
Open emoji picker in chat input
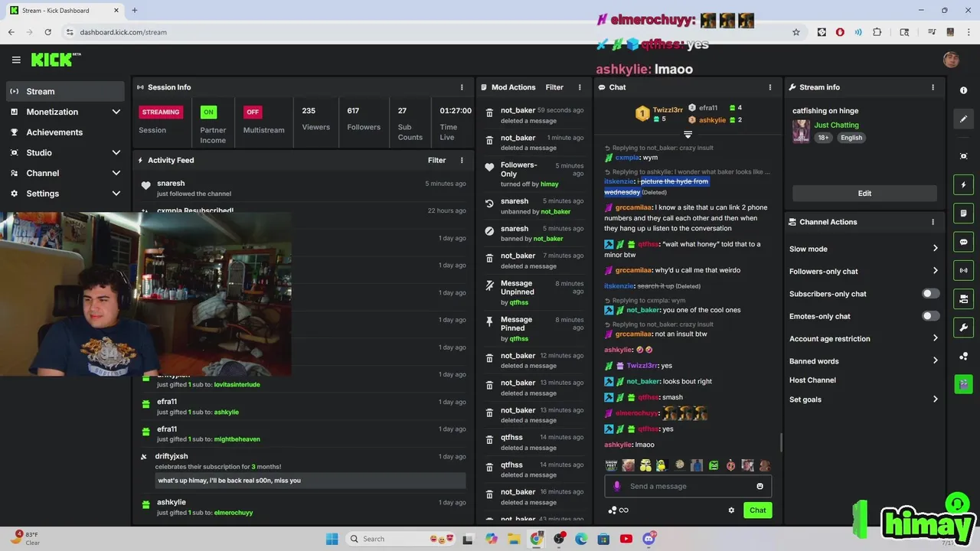coord(759,486)
